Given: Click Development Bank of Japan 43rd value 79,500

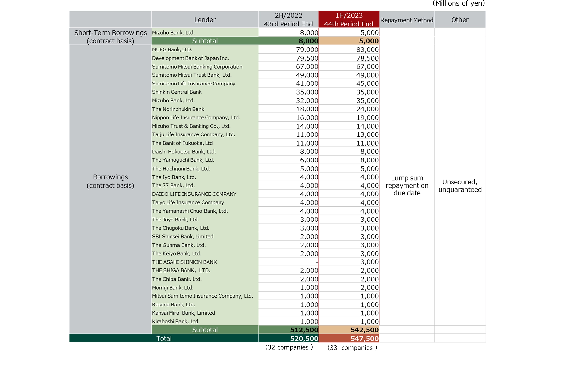Looking at the screenshot, I should point(307,58).
